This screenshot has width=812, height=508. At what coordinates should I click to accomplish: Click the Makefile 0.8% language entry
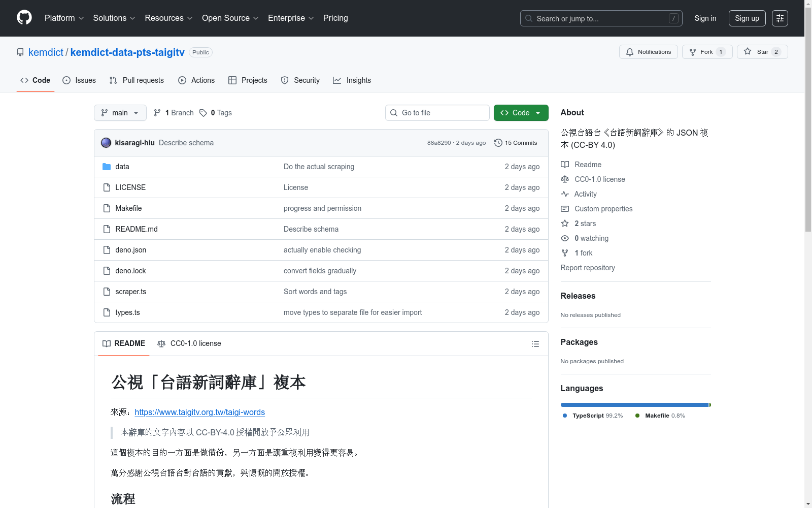coord(660,416)
